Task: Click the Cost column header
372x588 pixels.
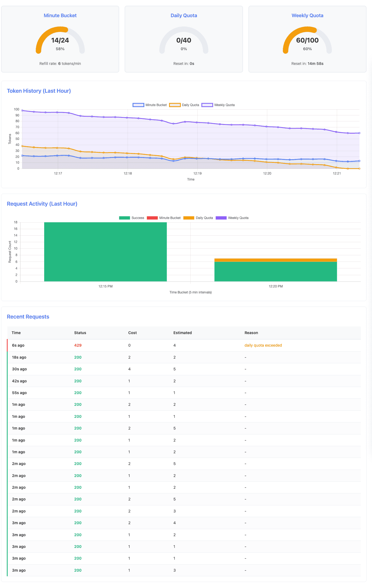Action: (x=133, y=333)
